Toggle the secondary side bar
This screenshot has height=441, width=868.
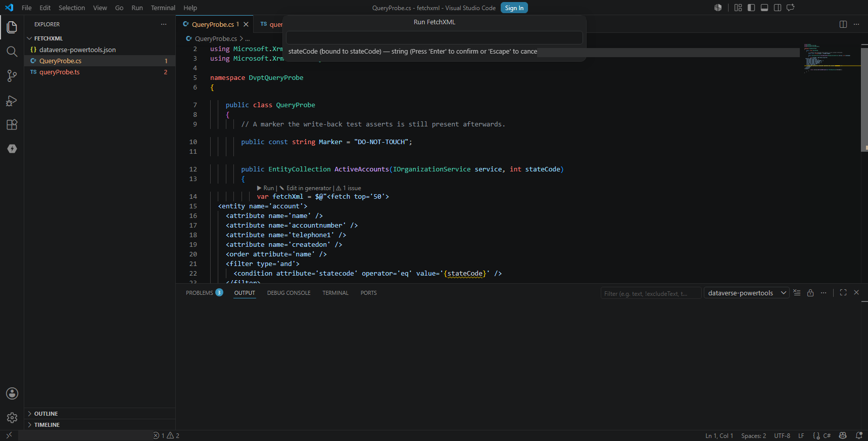(778, 8)
